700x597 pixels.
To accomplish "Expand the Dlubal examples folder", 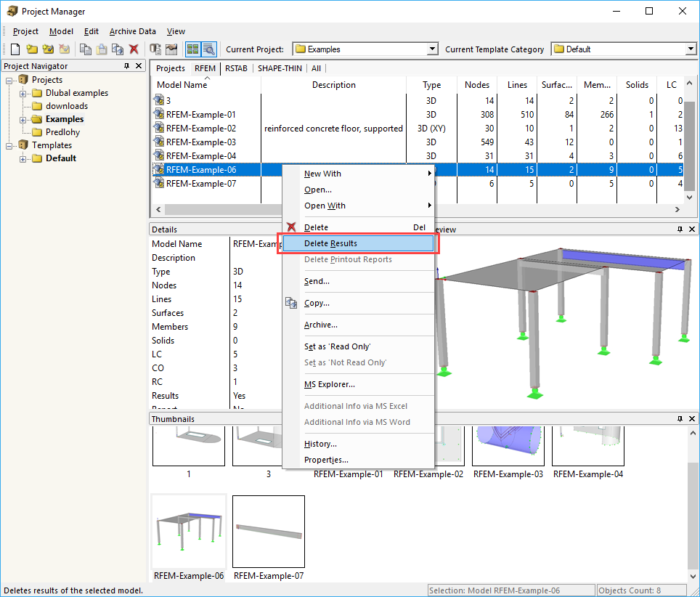I will pos(23,94).
